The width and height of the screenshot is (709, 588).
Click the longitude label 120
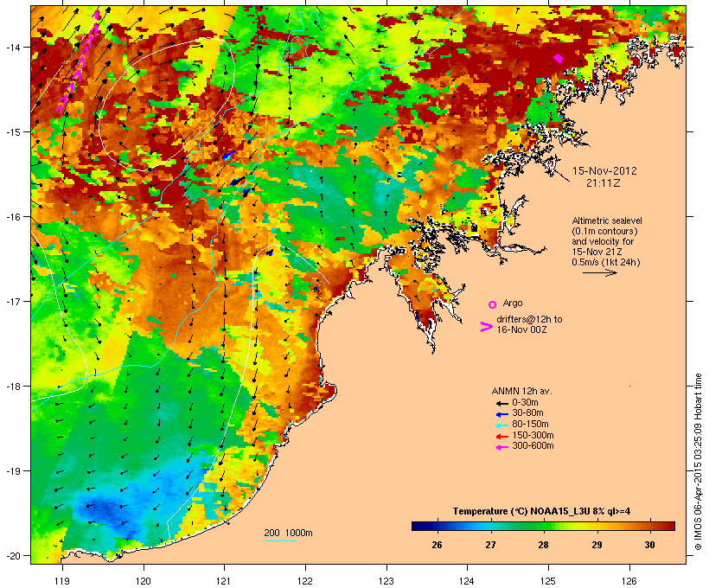(144, 581)
